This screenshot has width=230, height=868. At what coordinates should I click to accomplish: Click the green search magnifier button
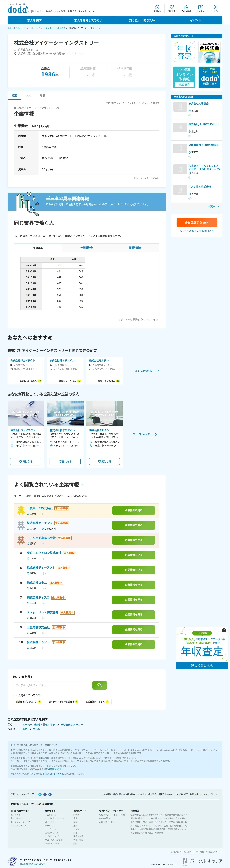point(99,685)
